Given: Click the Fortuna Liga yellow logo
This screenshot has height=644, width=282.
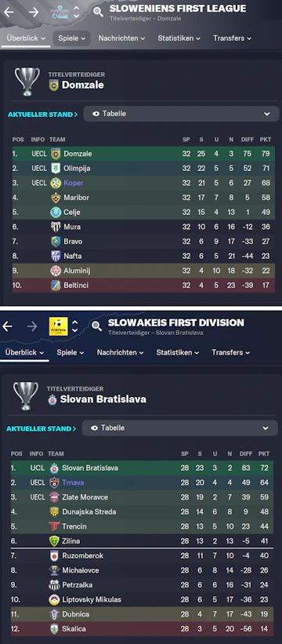Looking at the screenshot, I should click(x=59, y=326).
